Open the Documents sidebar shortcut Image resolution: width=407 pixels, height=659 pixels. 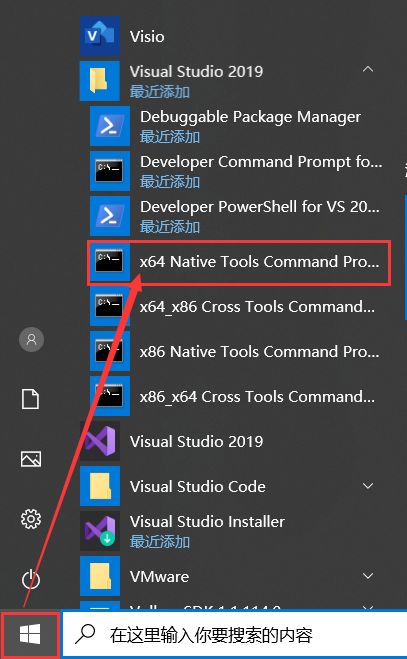(31, 399)
